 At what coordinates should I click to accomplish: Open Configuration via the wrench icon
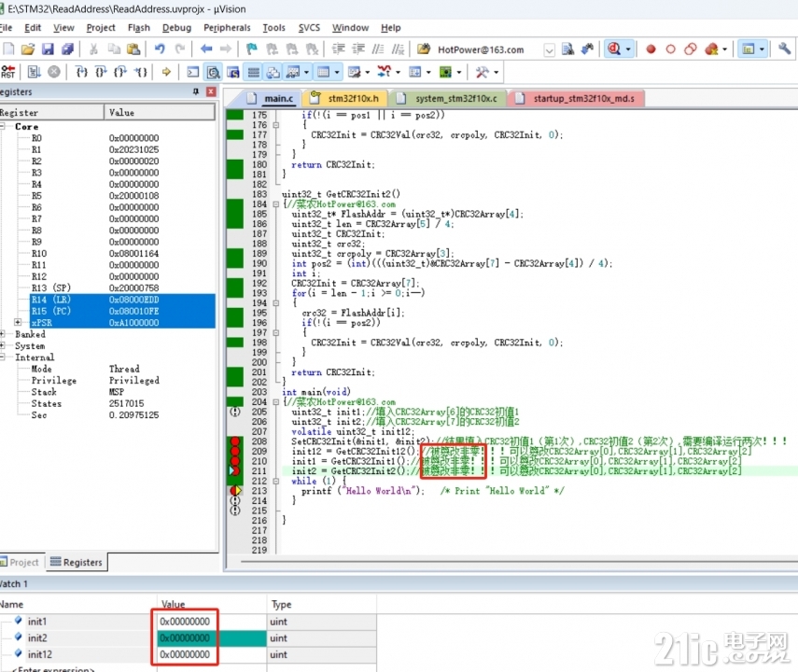(x=784, y=49)
